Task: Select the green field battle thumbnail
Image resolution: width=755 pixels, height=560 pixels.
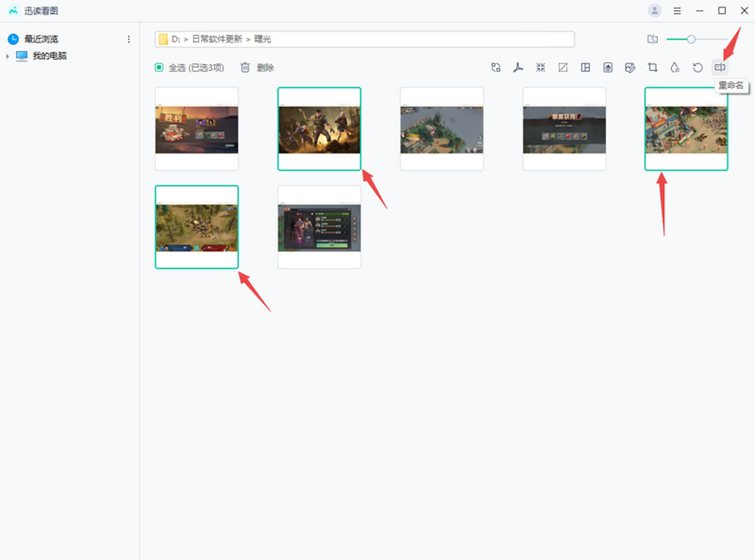Action: (x=197, y=227)
